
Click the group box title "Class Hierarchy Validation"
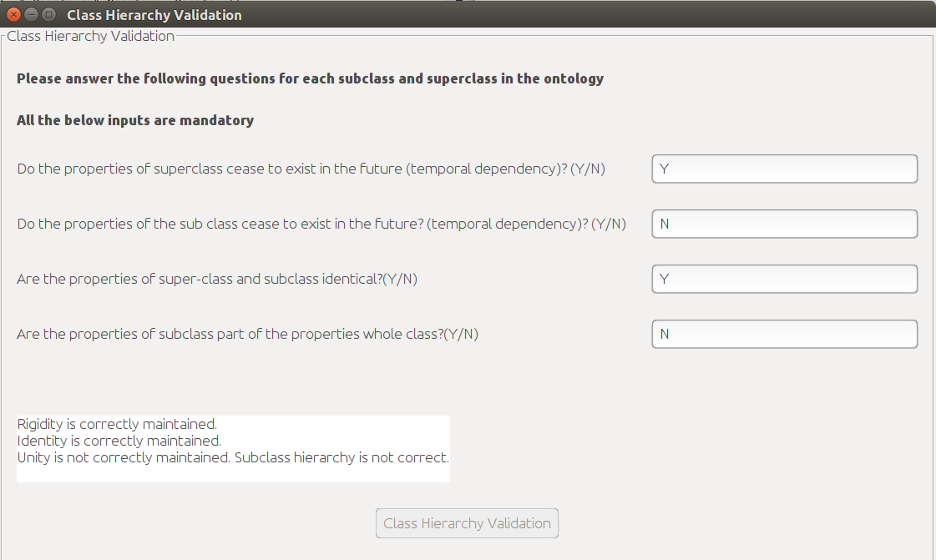(91, 36)
